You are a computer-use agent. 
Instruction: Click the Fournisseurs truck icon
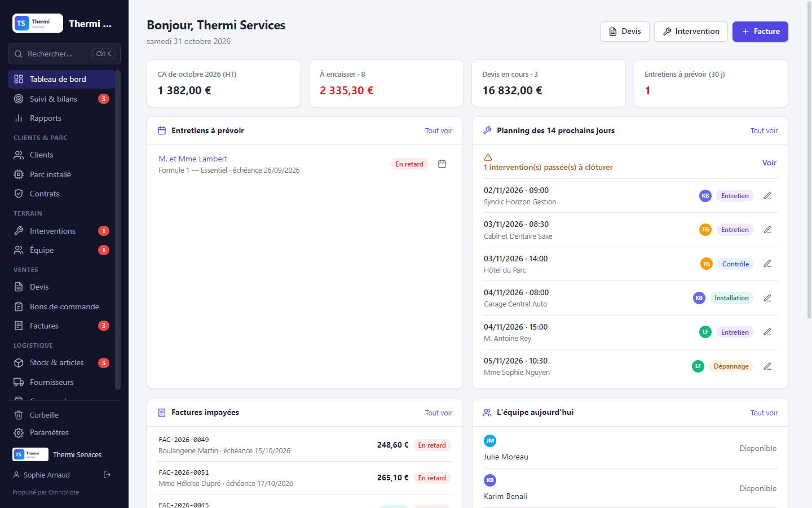point(19,382)
